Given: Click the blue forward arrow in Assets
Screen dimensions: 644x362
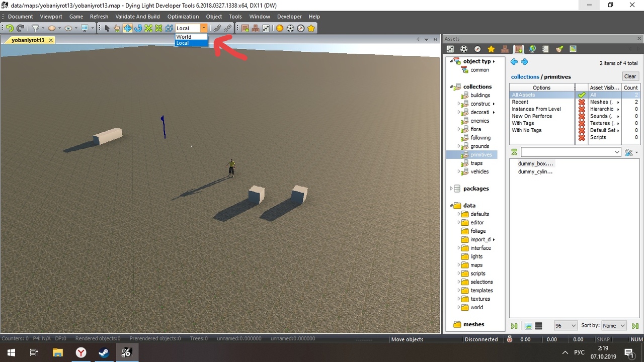Looking at the screenshot, I should 524,62.
